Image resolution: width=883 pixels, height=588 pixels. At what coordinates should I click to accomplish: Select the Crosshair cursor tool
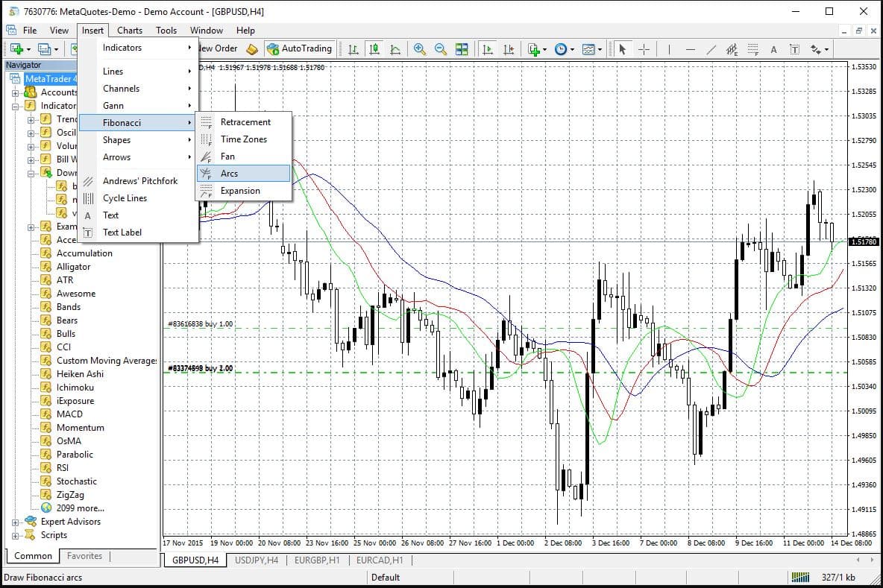(x=644, y=49)
